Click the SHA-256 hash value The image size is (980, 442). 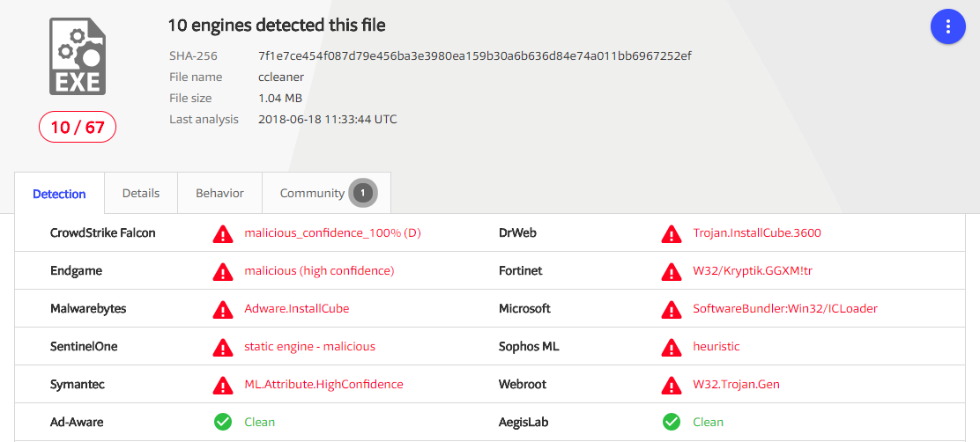(474, 55)
